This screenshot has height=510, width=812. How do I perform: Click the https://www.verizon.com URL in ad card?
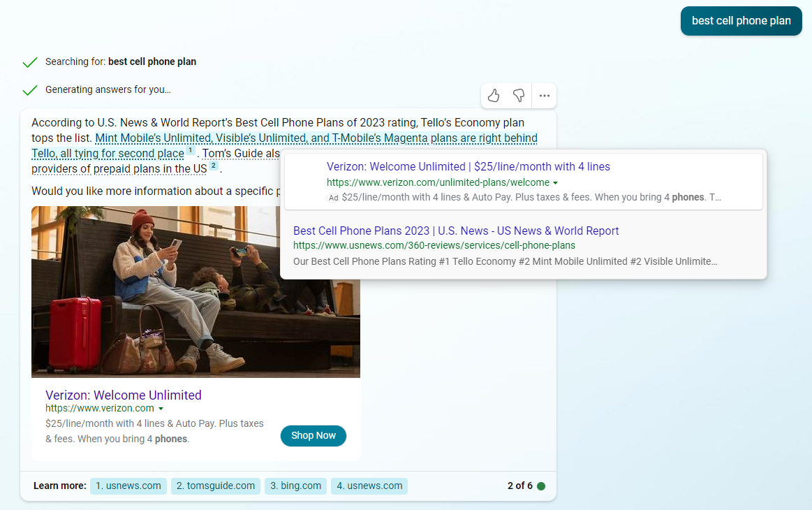coord(99,409)
